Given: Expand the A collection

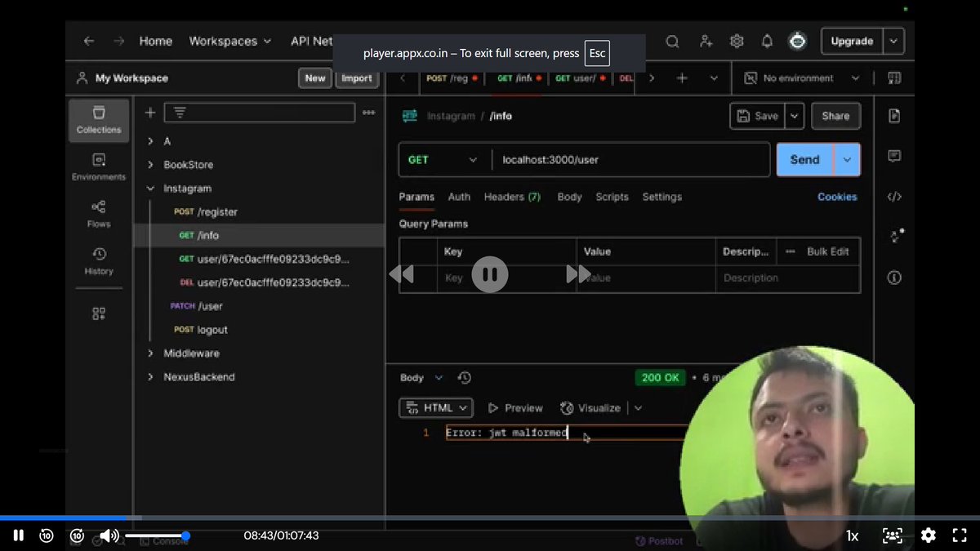Looking at the screenshot, I should (150, 141).
